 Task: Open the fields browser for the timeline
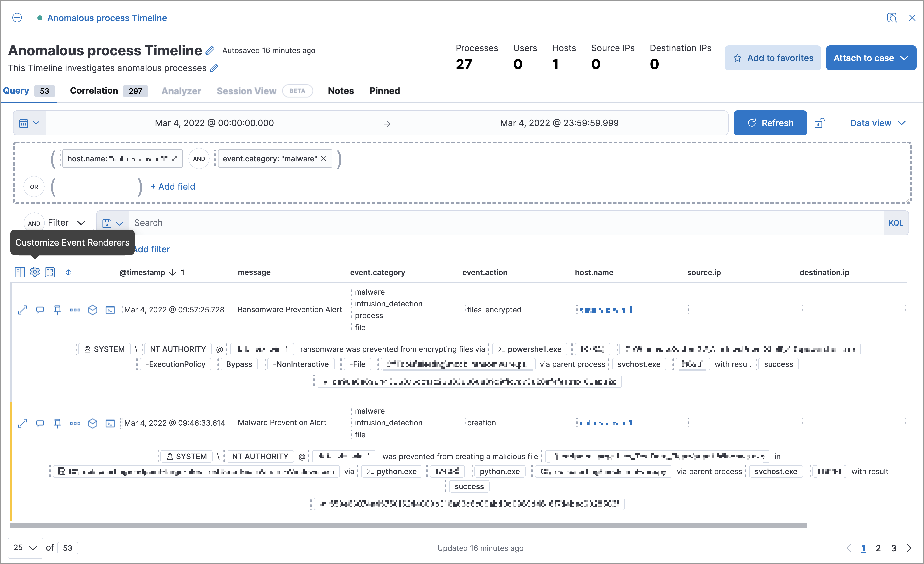click(19, 272)
